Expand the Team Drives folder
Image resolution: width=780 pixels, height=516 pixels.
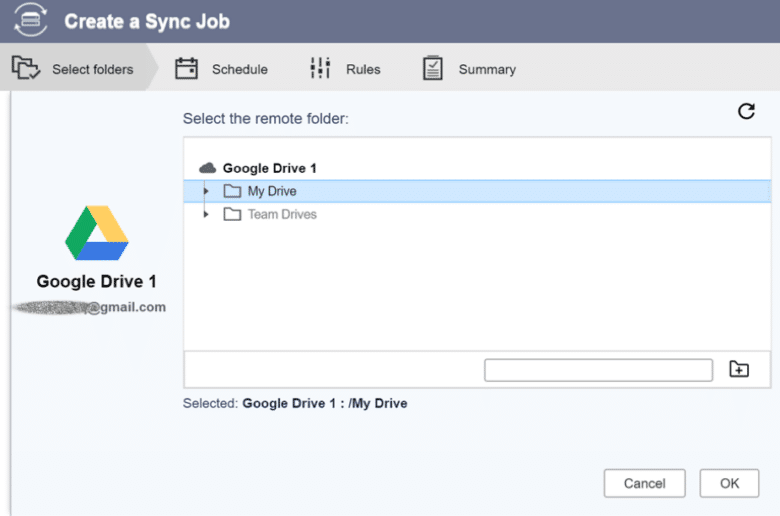coord(206,214)
